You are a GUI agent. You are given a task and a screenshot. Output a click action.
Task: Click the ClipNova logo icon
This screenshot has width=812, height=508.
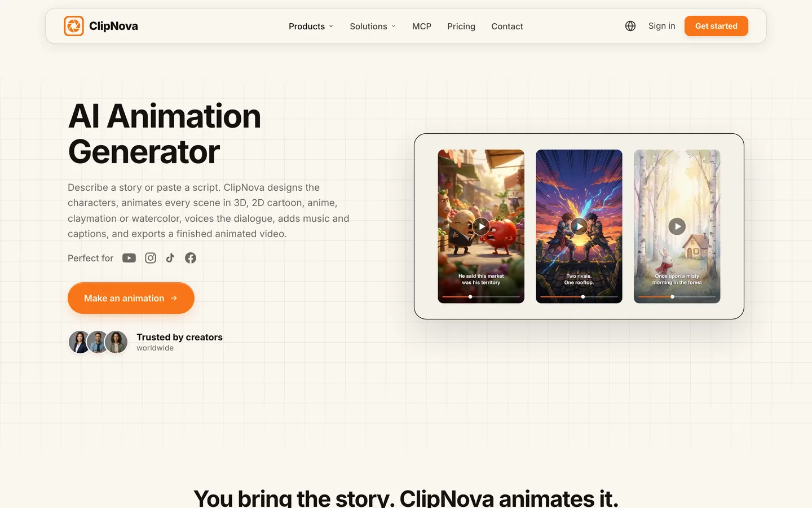tap(74, 26)
